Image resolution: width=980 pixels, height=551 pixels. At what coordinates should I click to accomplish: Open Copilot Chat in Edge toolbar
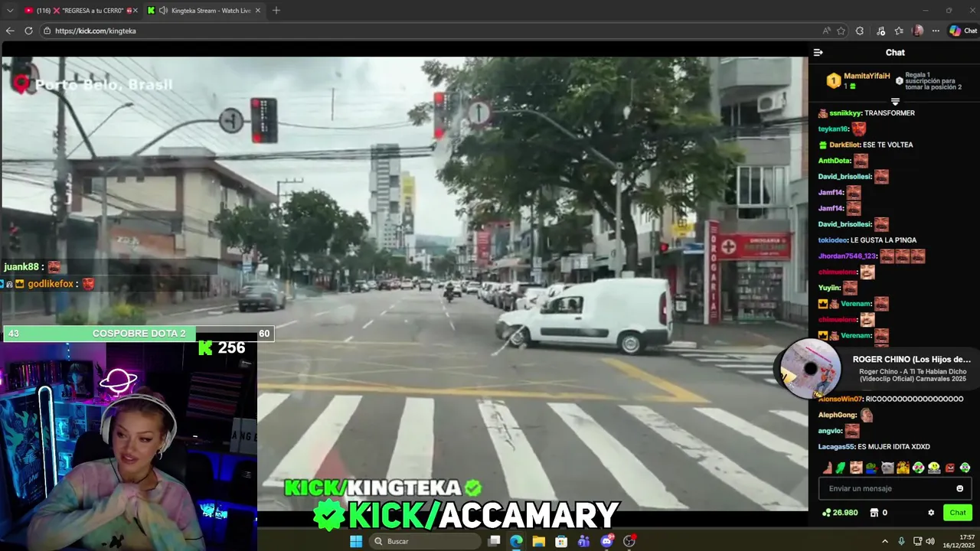963,31
